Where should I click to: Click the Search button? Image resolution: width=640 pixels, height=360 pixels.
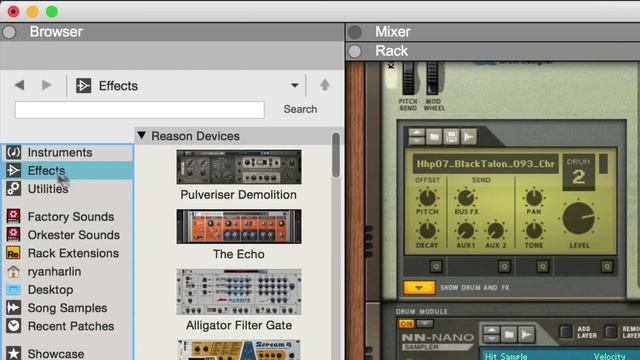(300, 109)
